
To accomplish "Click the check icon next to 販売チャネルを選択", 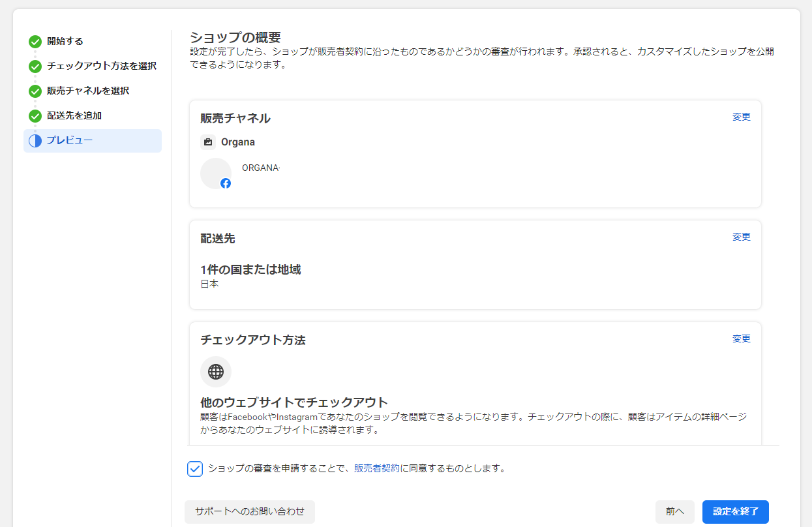I will (35, 91).
